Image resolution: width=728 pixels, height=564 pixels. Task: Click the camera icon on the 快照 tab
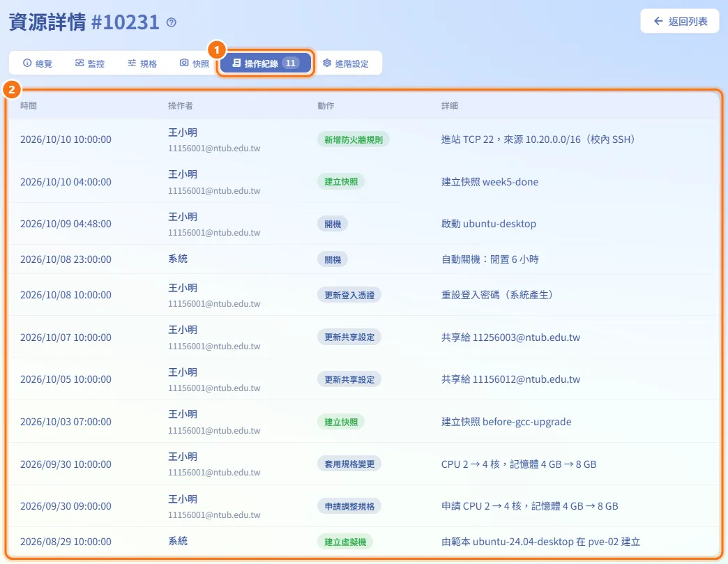coord(184,63)
